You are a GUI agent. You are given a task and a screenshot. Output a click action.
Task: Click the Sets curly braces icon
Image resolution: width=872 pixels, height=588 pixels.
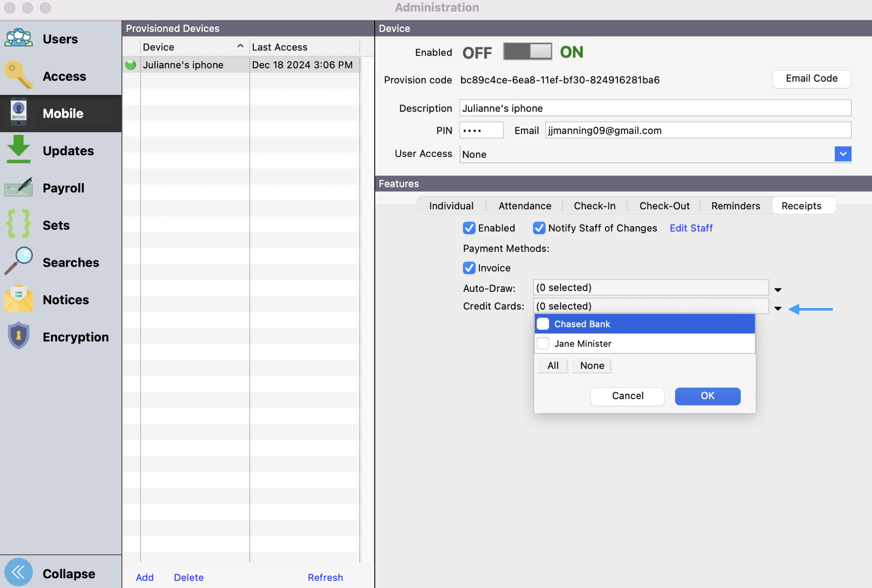(18, 224)
